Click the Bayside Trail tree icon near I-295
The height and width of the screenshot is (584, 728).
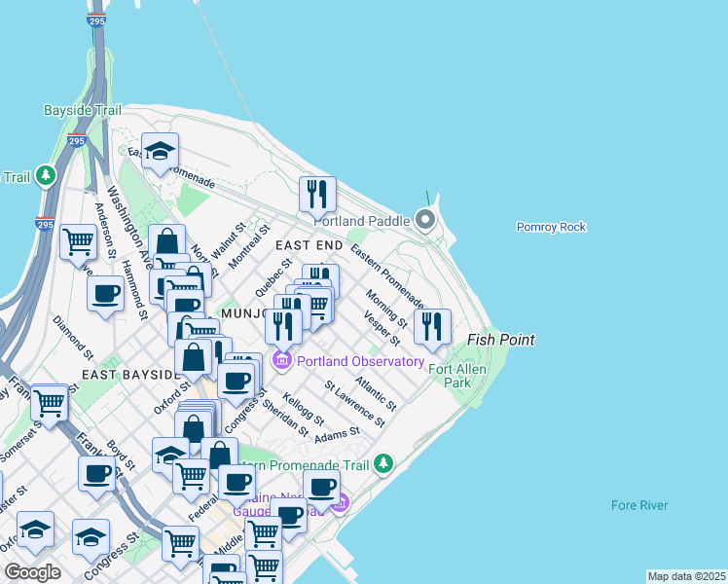tap(46, 176)
